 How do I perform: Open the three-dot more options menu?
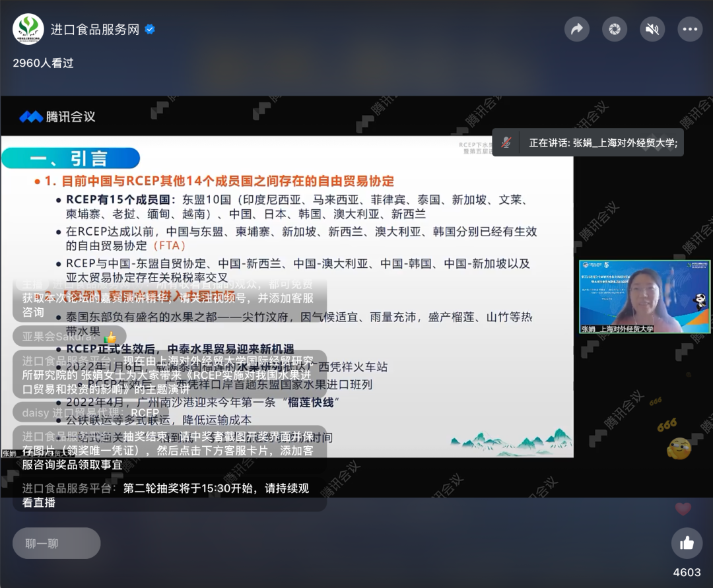[690, 29]
